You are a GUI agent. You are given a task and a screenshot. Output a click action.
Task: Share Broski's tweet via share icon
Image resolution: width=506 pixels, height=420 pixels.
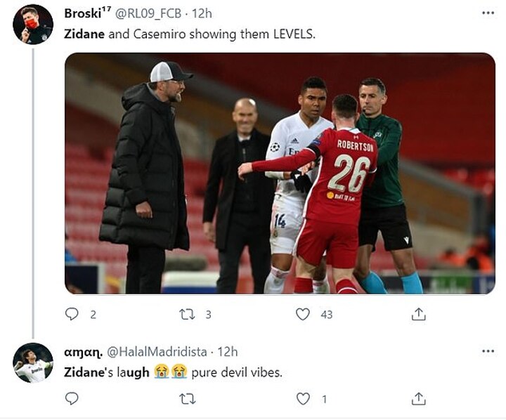point(419,314)
